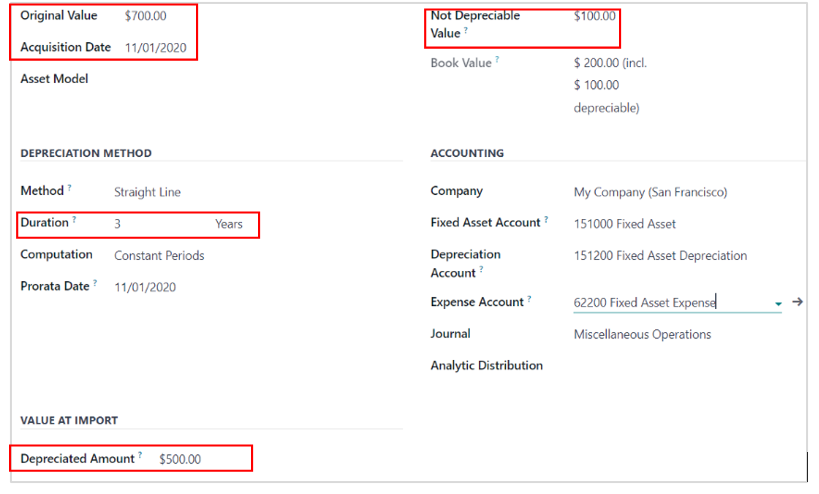Click the Company field My Company (San Francisco)
Image resolution: width=819 pixels, height=494 pixels.
tap(650, 192)
